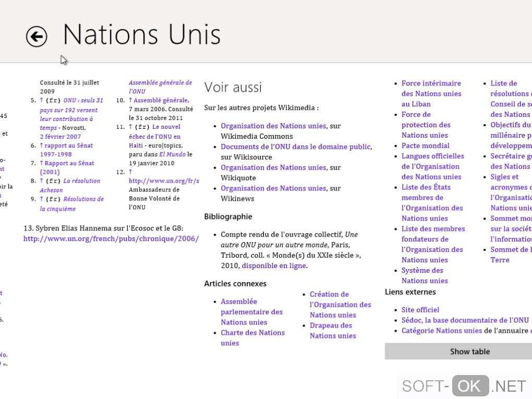Select the 'Liens externes' heading
The image size is (532, 399).
[x=410, y=292]
